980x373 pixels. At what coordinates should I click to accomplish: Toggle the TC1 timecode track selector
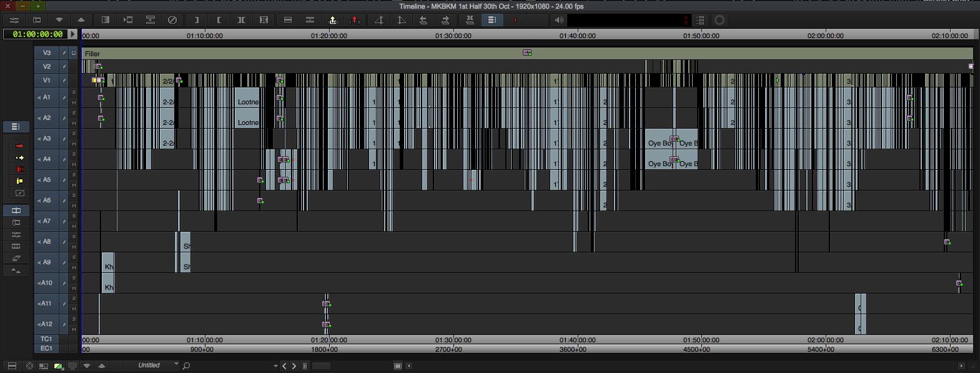point(47,339)
